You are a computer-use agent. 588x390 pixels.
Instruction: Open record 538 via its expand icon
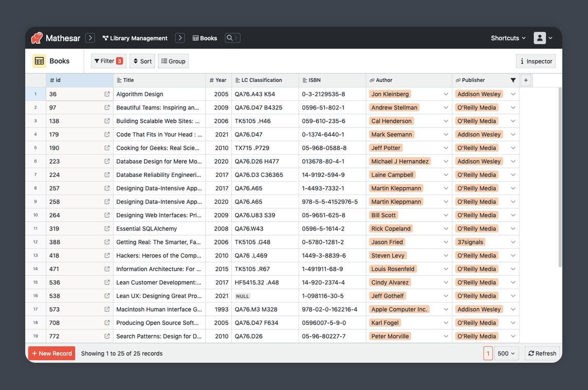click(x=107, y=296)
